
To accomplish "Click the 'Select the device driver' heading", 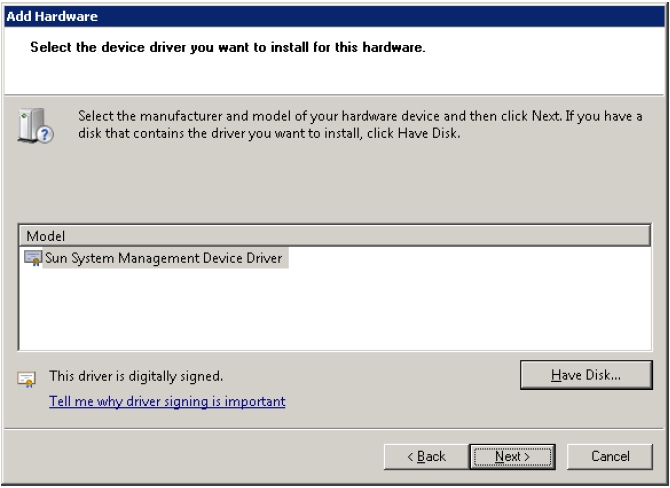I will pyautogui.click(x=228, y=47).
